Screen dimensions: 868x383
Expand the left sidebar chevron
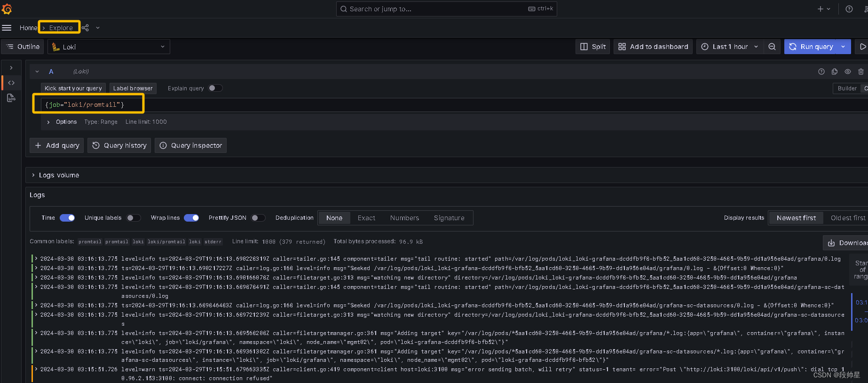(11, 68)
